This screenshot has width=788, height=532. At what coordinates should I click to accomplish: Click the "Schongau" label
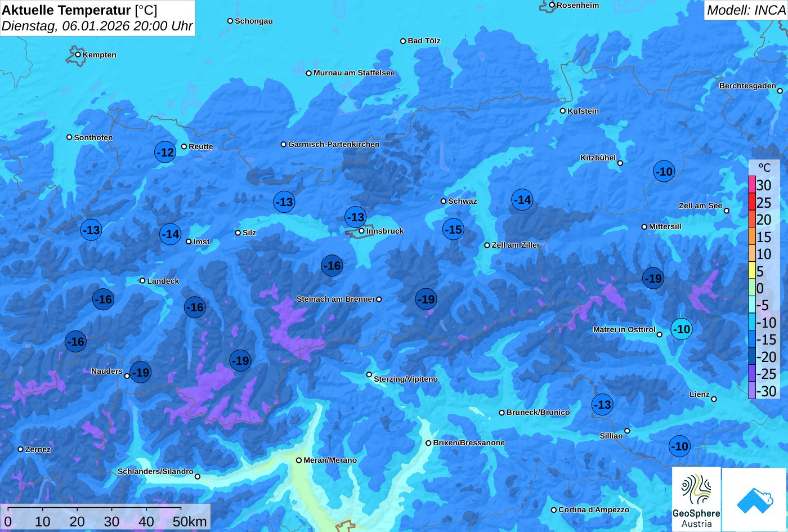tap(254, 21)
